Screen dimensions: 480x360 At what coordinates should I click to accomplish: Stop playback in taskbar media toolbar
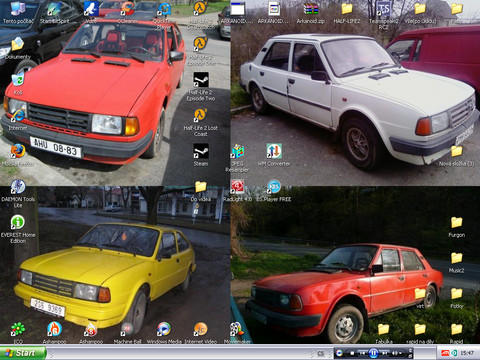(x=352, y=353)
